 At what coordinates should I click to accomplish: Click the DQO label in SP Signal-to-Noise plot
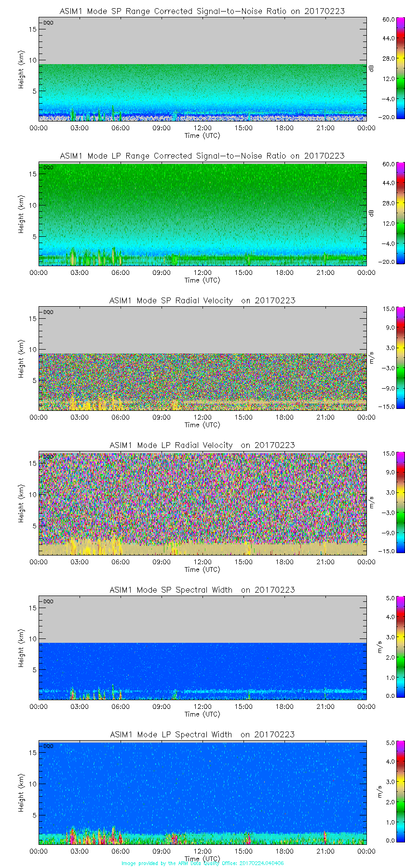point(48,23)
